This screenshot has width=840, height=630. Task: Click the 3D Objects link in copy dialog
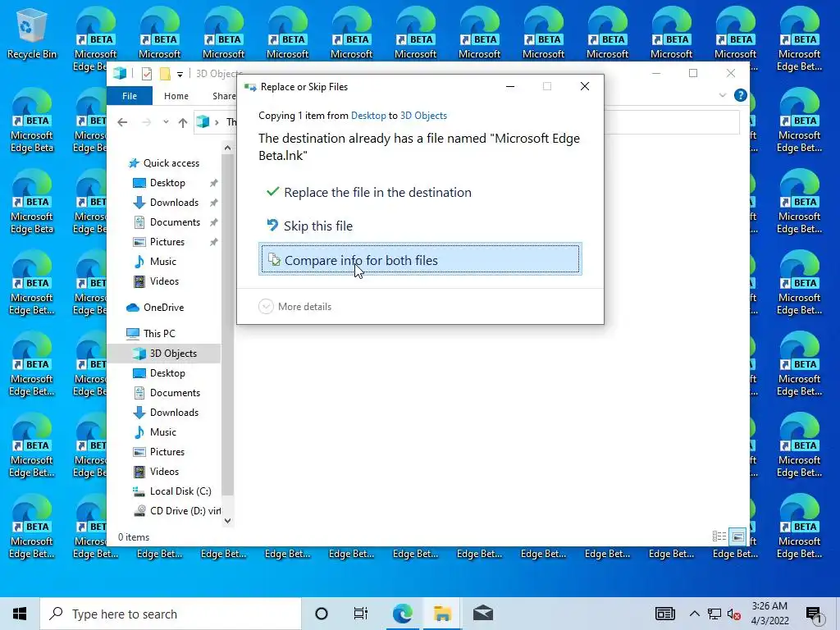423,116
